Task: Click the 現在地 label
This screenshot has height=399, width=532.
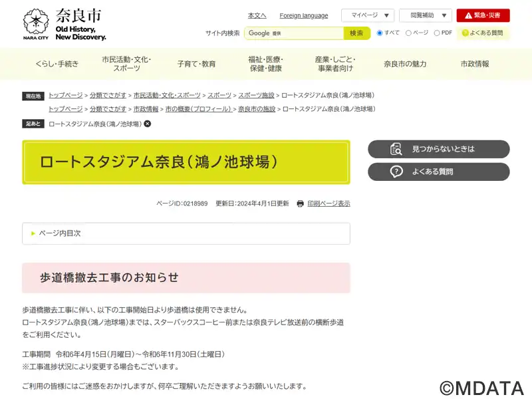Action: 33,96
